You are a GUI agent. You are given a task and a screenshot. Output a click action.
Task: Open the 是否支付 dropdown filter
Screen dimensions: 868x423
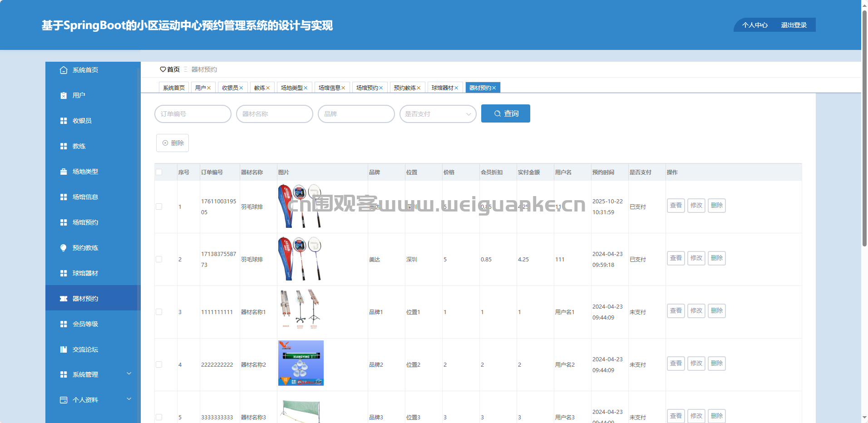point(438,114)
